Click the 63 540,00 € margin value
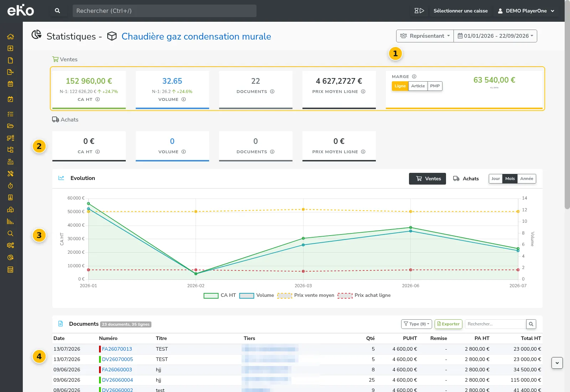Viewport: 570px width, 392px height. 494,80
